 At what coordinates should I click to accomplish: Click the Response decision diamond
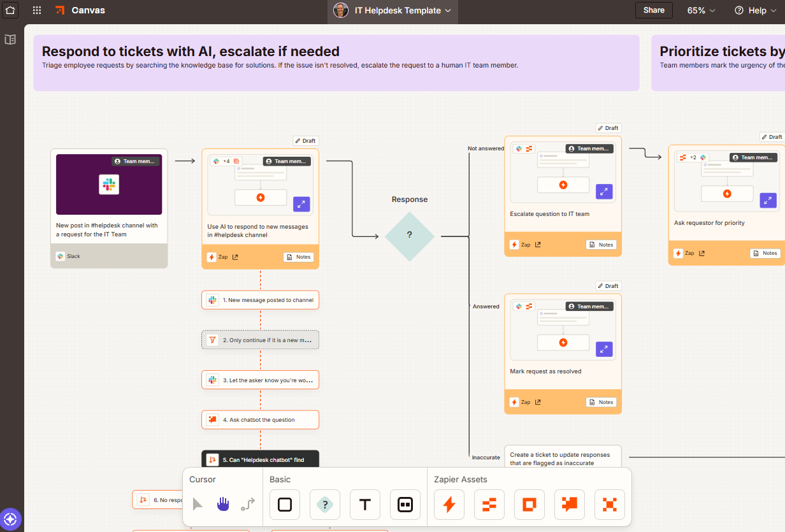(x=410, y=236)
